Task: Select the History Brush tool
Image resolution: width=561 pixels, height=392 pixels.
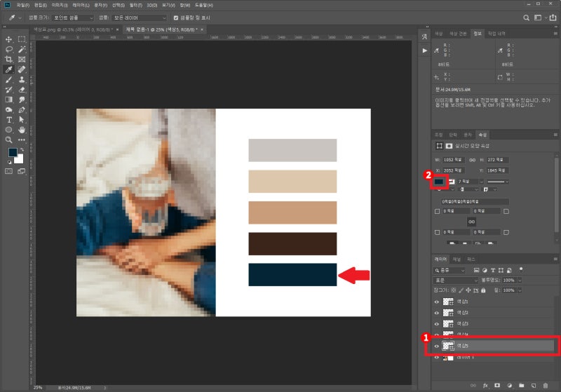Action: (9, 90)
